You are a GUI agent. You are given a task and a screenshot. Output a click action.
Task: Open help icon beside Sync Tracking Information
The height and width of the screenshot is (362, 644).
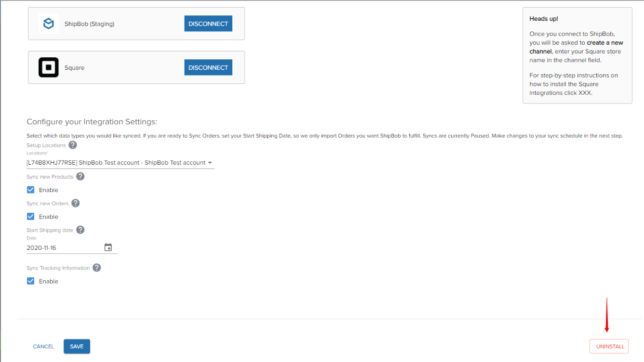coord(97,268)
